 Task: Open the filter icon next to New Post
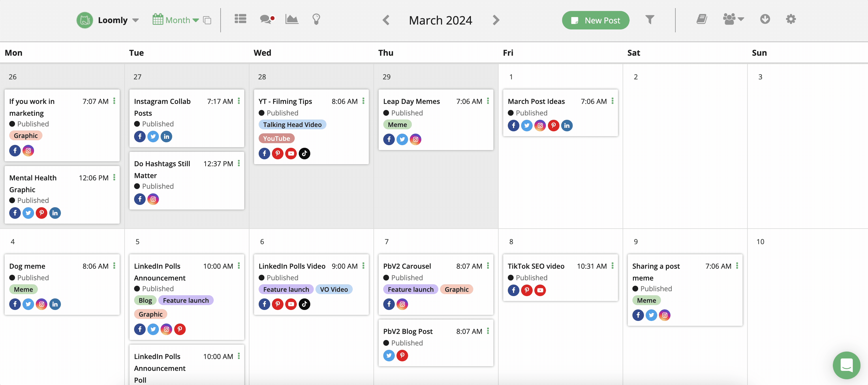tap(650, 20)
